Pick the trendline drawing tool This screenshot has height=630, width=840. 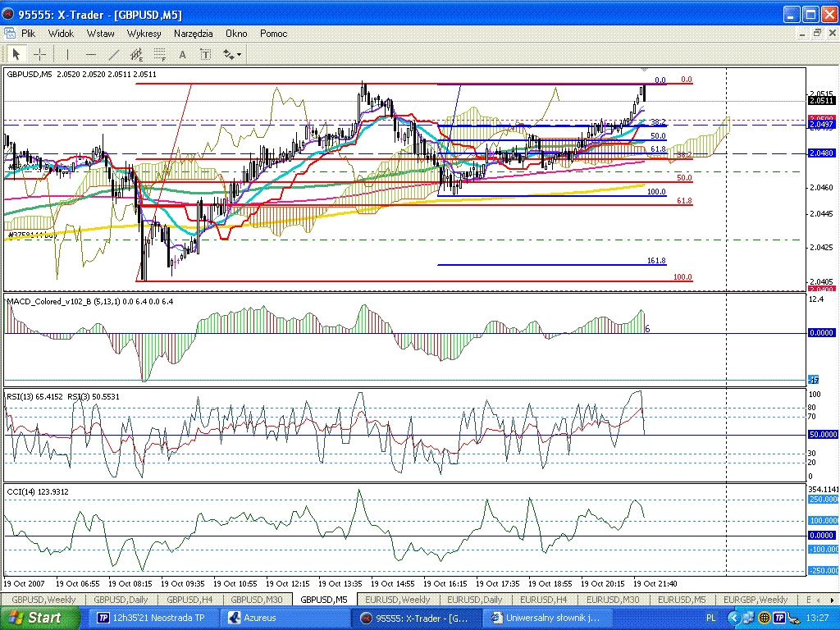pyautogui.click(x=113, y=55)
